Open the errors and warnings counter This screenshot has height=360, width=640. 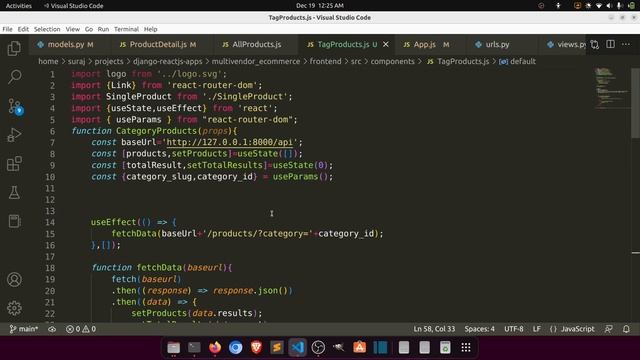[x=81, y=329]
